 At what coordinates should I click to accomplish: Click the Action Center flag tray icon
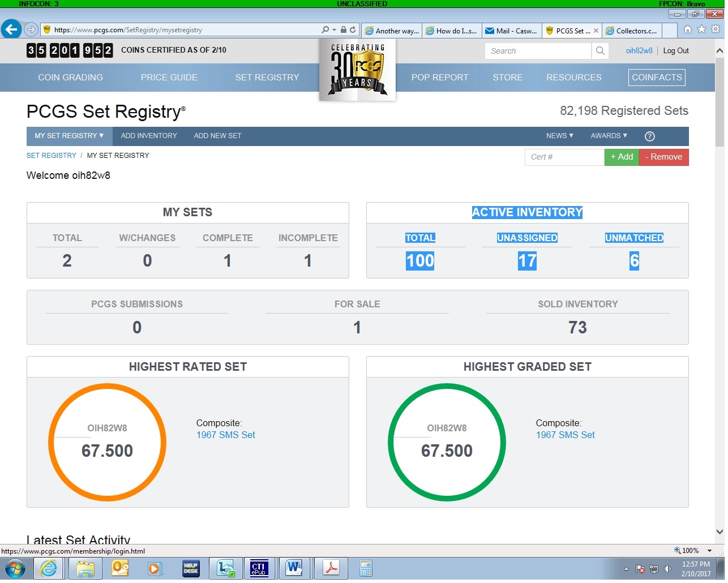tap(640, 569)
